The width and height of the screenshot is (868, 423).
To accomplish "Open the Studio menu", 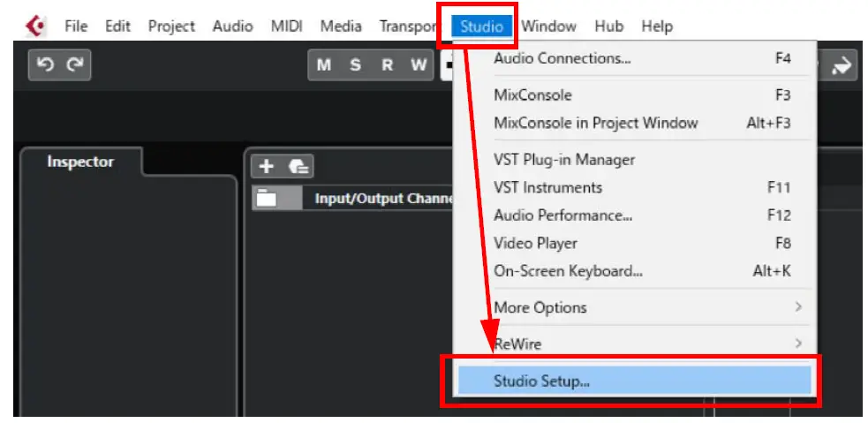I will [481, 26].
